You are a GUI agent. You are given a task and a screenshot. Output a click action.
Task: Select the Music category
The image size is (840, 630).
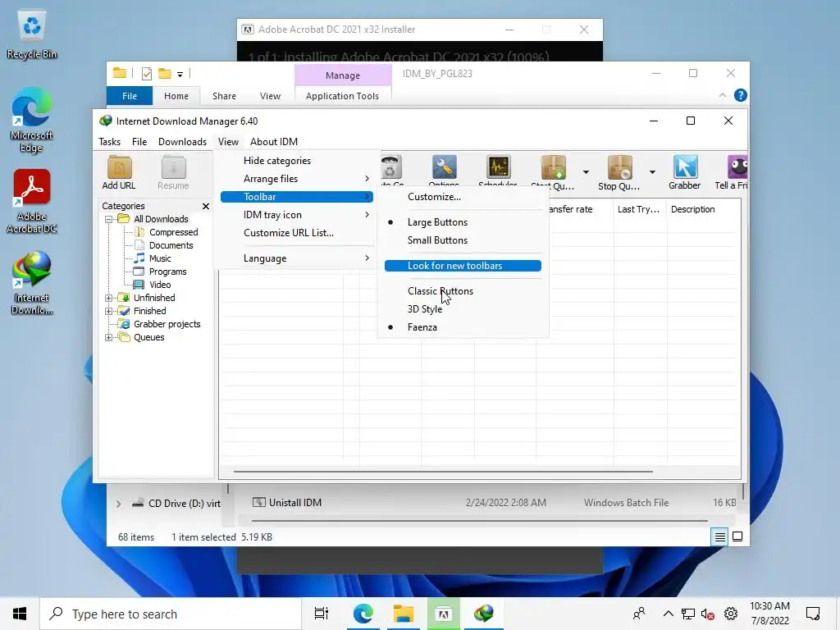pos(160,258)
